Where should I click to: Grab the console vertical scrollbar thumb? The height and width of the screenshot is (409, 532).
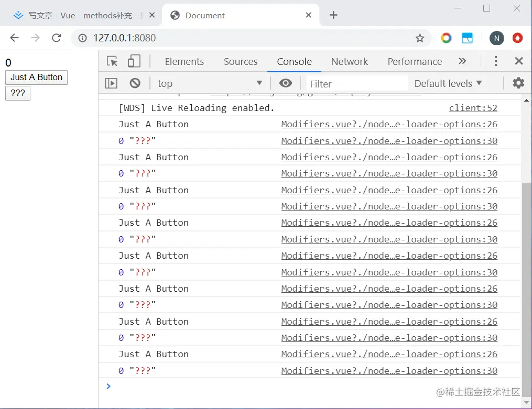tap(526, 289)
